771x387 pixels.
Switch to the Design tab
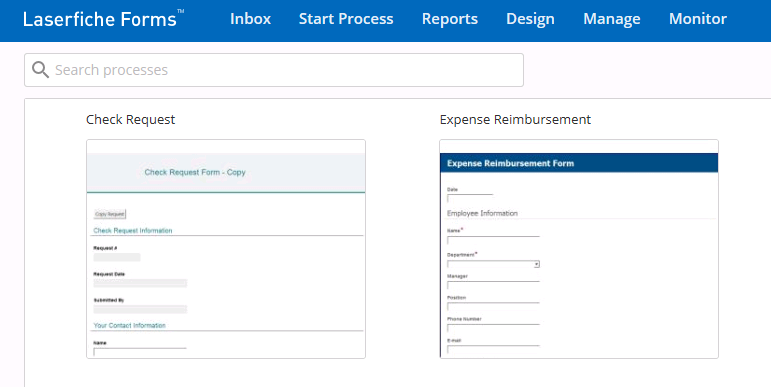pyautogui.click(x=530, y=19)
